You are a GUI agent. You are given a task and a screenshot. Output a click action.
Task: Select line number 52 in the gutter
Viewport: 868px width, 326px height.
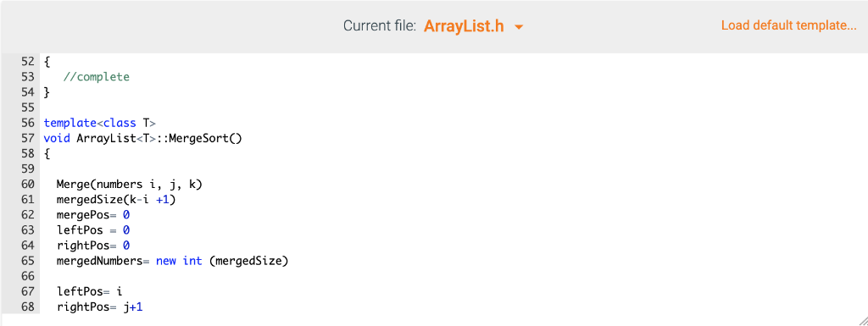click(29, 61)
